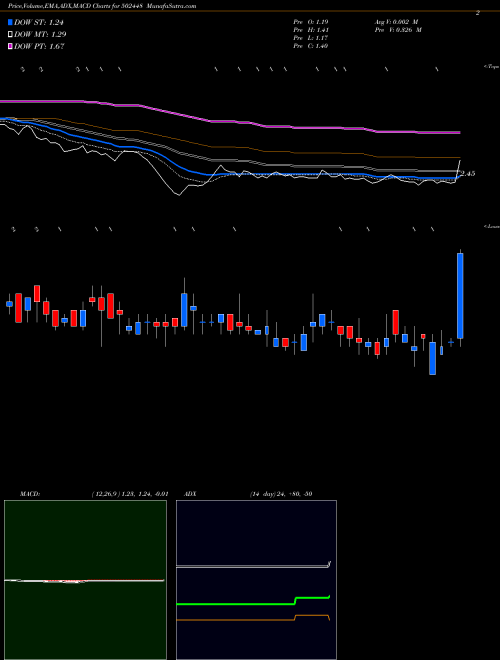Click the '<Lows' marker label
Viewport: 500px width, 660px height.
point(492,226)
